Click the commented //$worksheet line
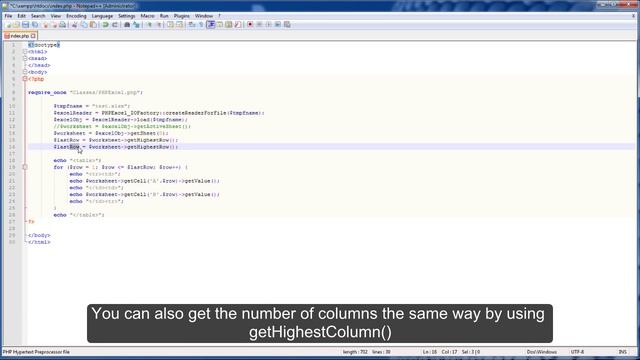Image resolution: width=640 pixels, height=360 pixels. [x=122, y=127]
